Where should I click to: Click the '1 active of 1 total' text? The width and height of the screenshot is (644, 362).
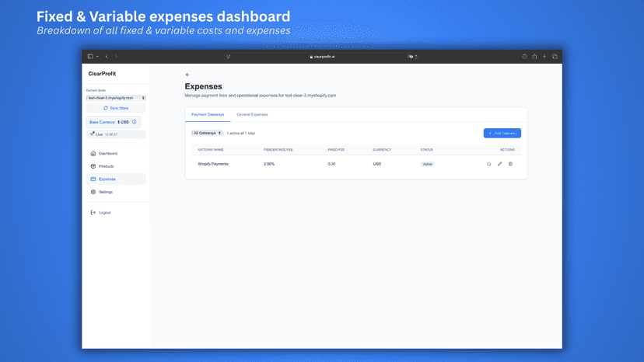pyautogui.click(x=240, y=134)
